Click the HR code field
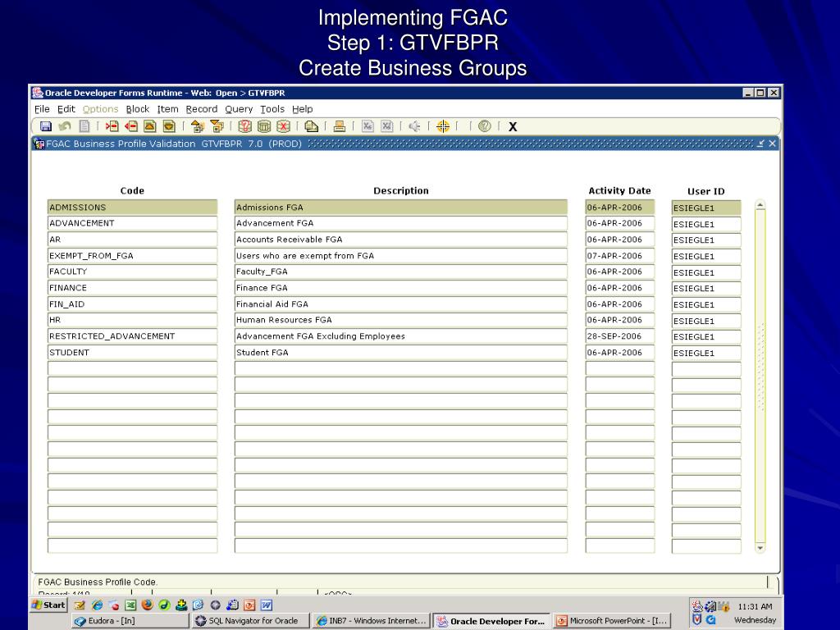Viewport: 840px width, 630px height. pyautogui.click(x=132, y=320)
